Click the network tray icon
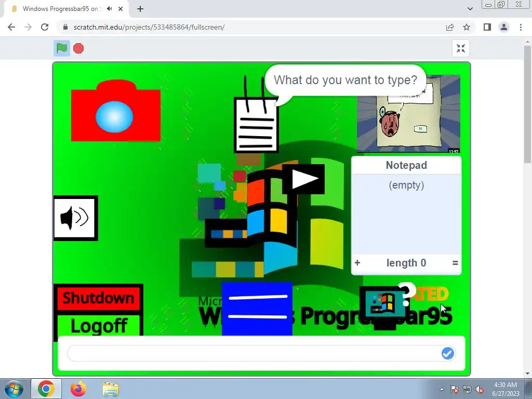Screen dimensions: 532x399 pyautogui.click(x=467, y=390)
